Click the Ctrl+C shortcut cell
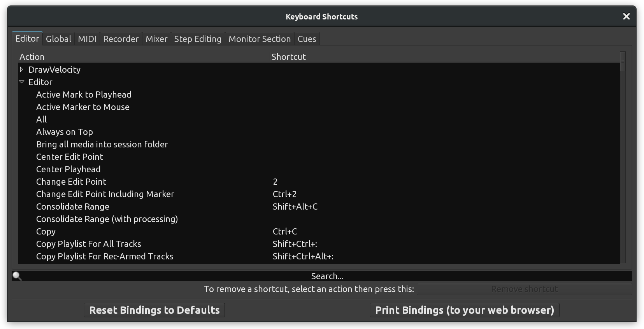This screenshot has height=329, width=644. point(285,231)
